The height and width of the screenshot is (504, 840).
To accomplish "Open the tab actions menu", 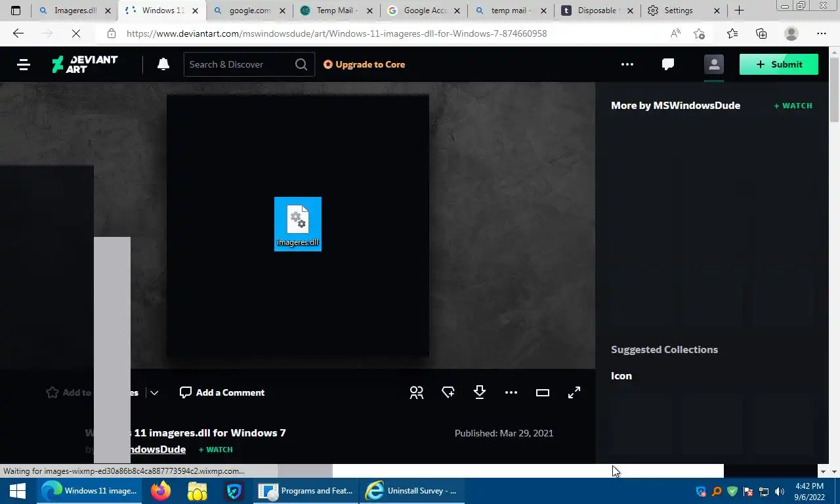I will point(16,10).
